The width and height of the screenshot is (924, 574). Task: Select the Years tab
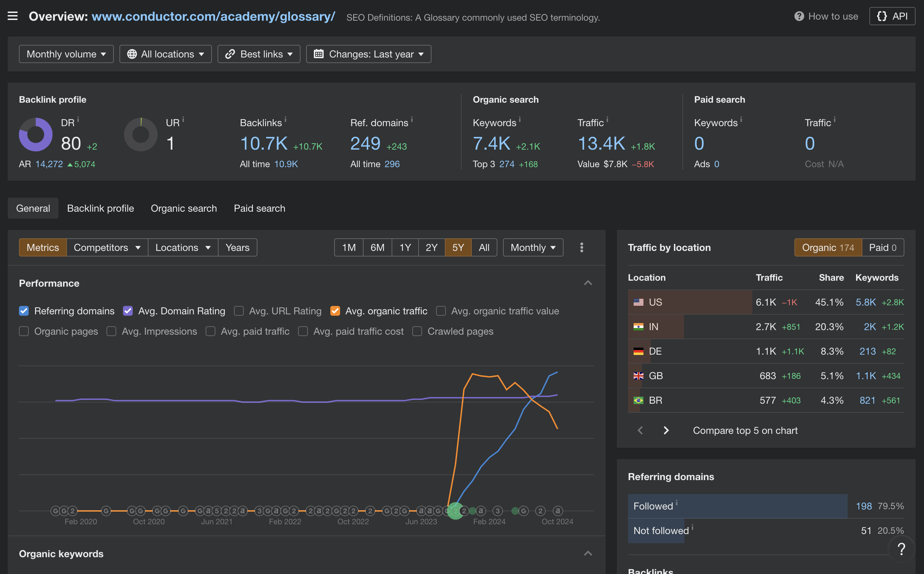pyautogui.click(x=237, y=247)
